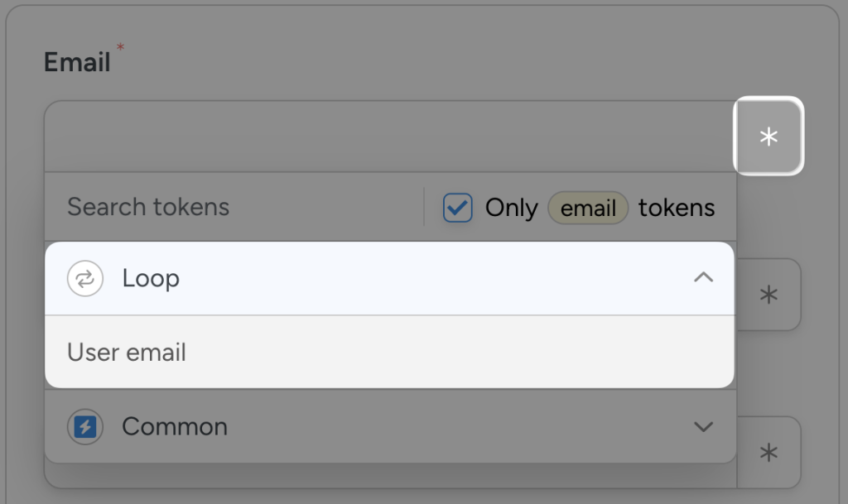Click the asterisk token button beside the middle field
Image resolution: width=848 pixels, height=504 pixels.
point(768,295)
